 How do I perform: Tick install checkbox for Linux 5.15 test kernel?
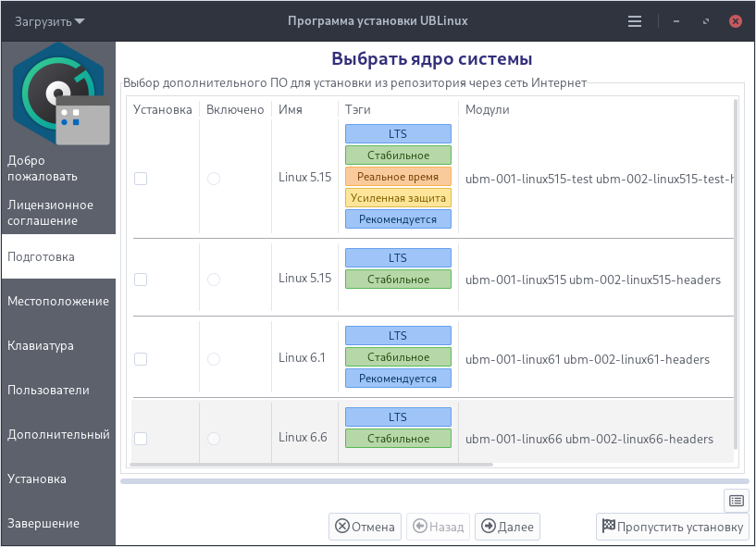tap(141, 179)
